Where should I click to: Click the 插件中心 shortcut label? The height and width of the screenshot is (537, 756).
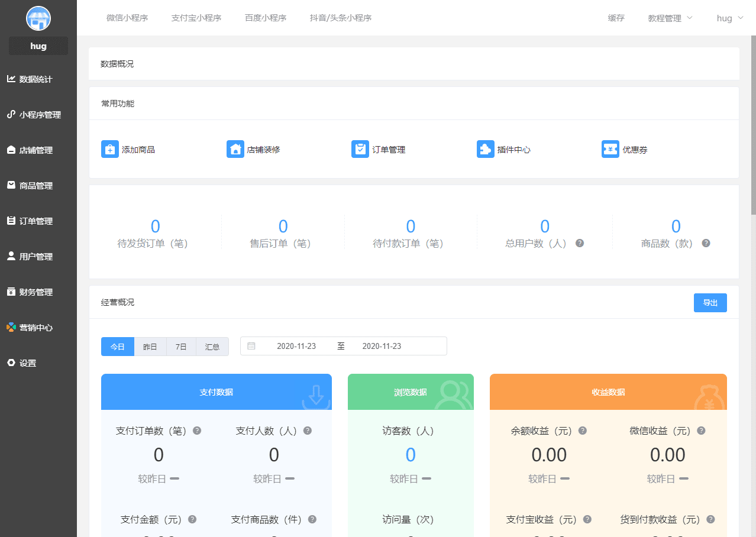coord(514,150)
